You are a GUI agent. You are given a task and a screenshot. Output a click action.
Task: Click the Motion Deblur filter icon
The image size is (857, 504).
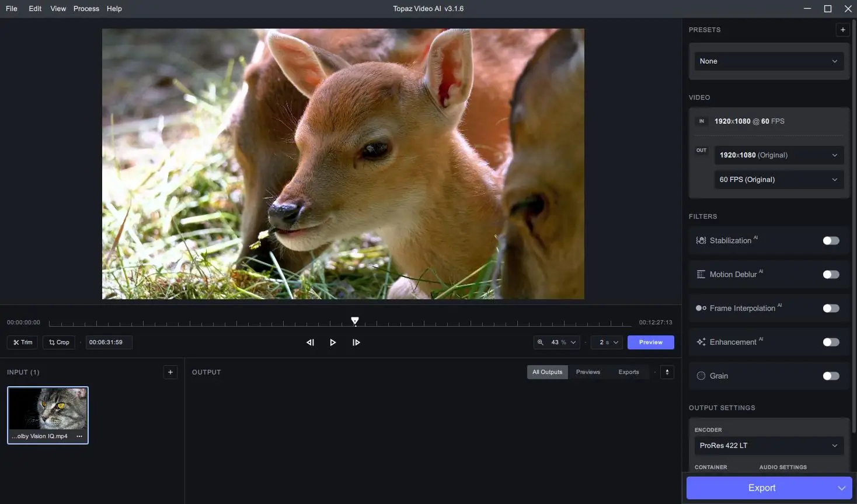(701, 274)
